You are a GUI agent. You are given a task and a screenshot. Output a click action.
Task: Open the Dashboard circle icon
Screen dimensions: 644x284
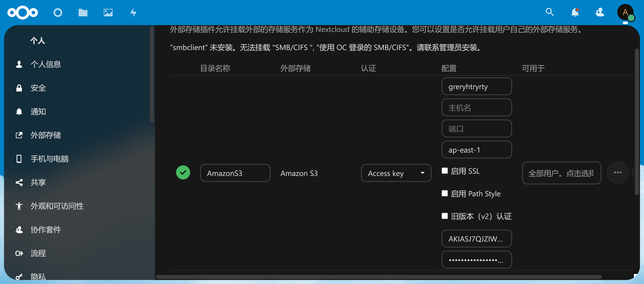(x=58, y=12)
